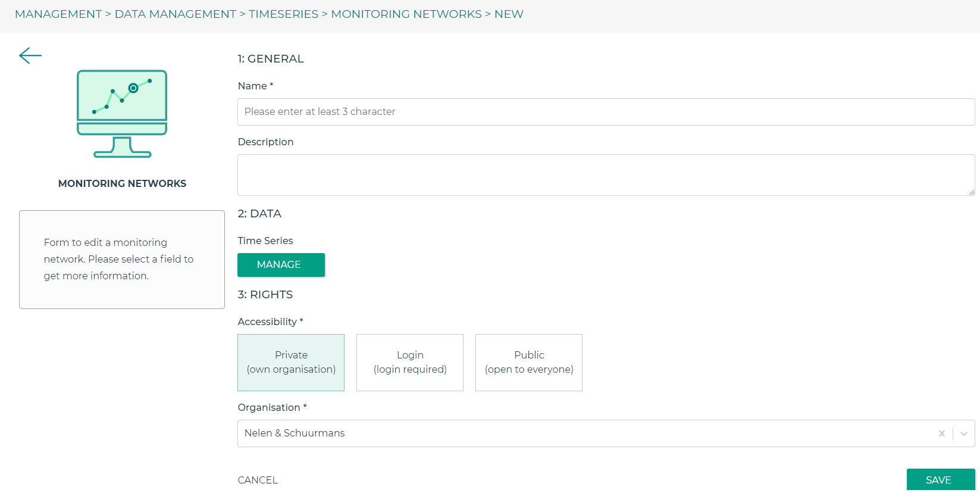Select Private (own organisation) accessibility
Viewport: 980px width, 496px height.
tap(291, 363)
